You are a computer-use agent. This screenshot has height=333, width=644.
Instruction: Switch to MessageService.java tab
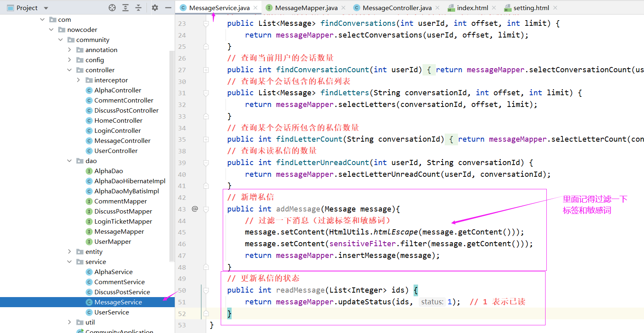click(220, 8)
